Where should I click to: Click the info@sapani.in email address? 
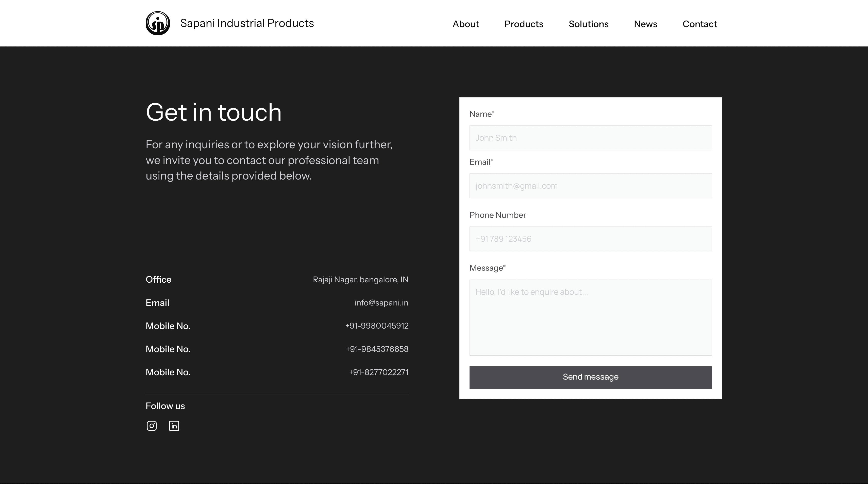click(381, 303)
